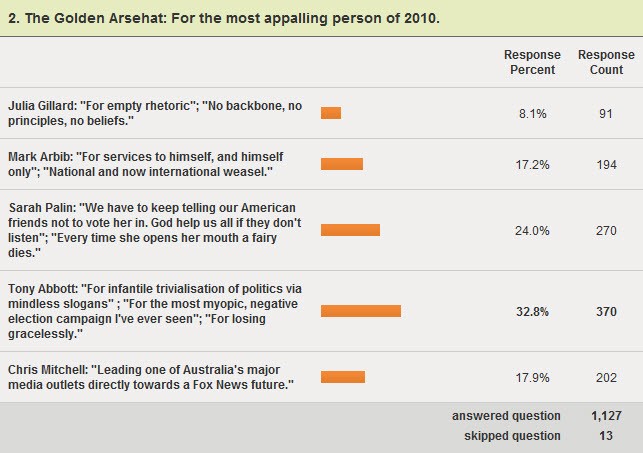Click the skipped question label
The width and height of the screenshot is (643, 453).
[512, 436]
